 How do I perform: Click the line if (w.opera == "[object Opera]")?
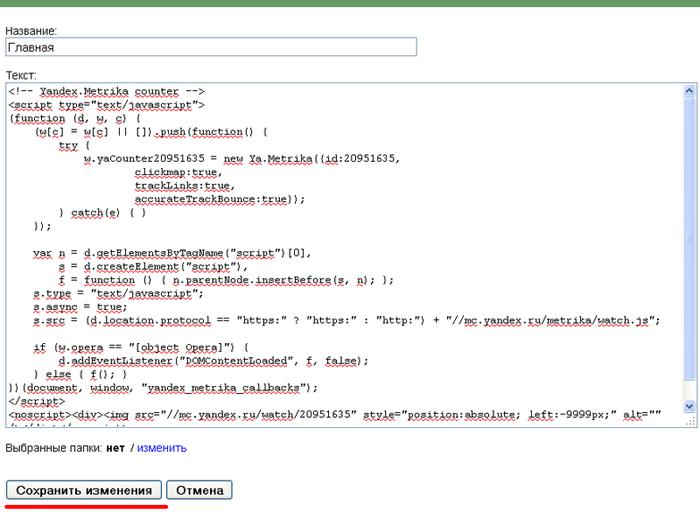point(141,347)
